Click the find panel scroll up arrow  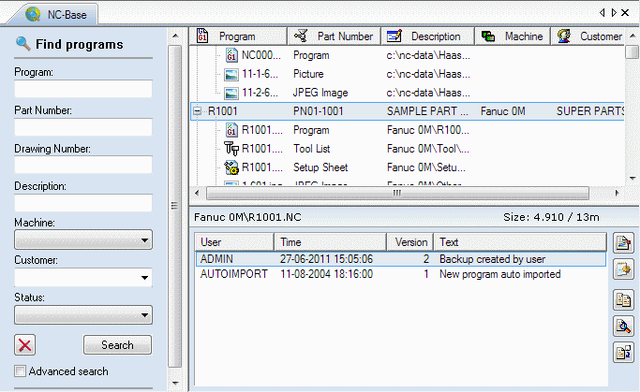tap(175, 36)
